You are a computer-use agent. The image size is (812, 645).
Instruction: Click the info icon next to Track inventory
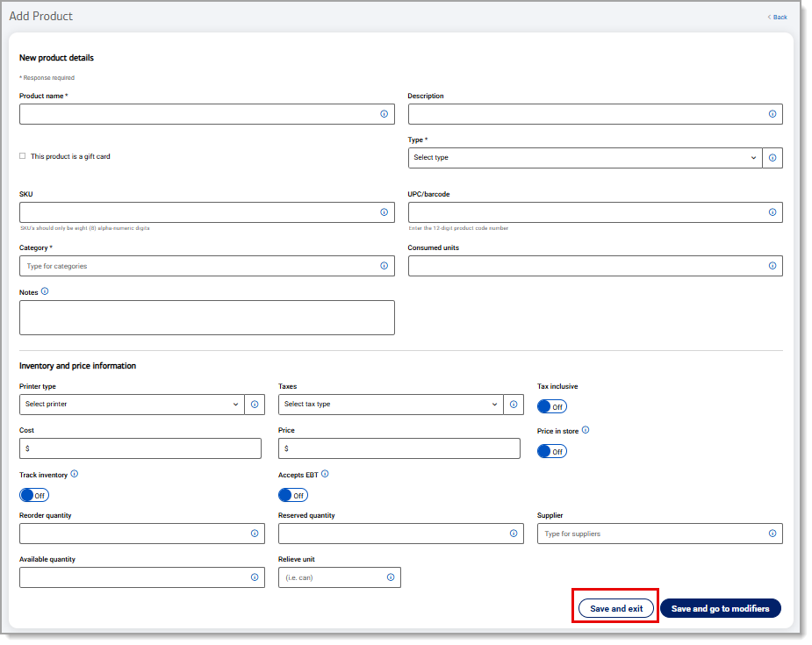pyautogui.click(x=75, y=474)
